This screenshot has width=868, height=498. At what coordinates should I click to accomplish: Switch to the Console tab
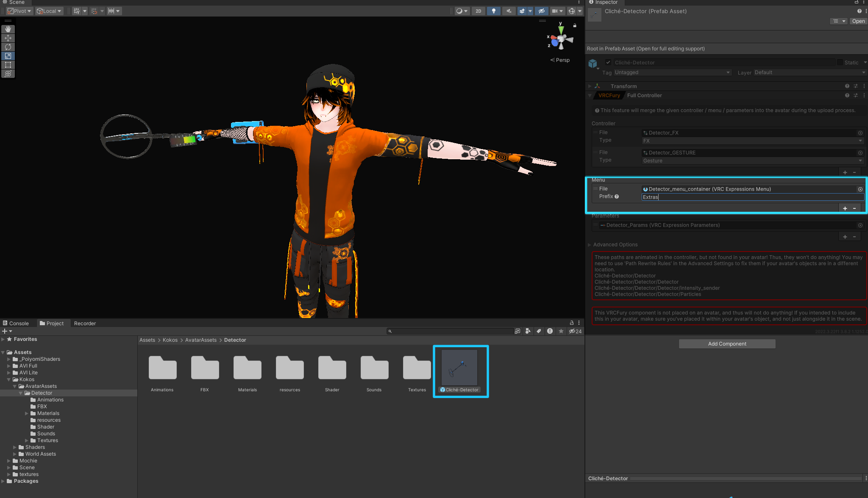(16, 323)
